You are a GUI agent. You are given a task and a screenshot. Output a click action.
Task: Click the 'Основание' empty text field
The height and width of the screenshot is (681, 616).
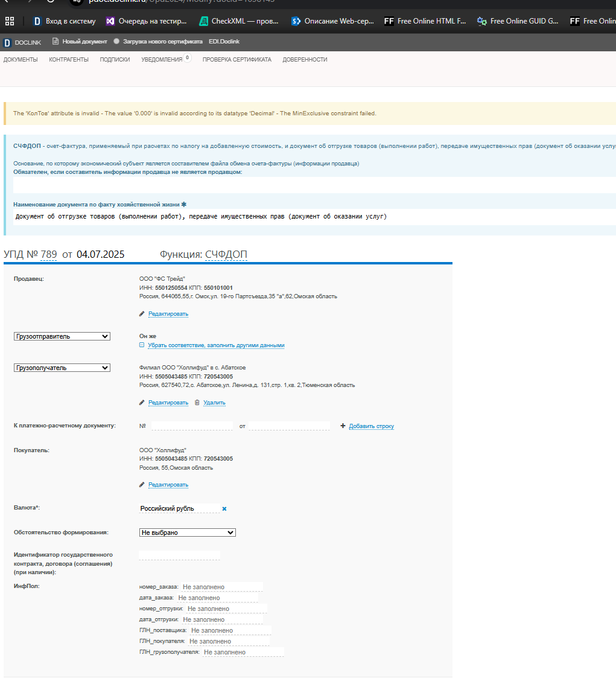click(314, 185)
